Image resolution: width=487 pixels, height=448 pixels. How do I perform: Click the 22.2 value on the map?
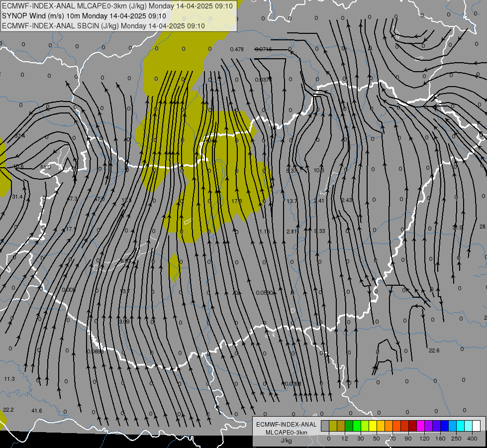[x=8, y=410]
